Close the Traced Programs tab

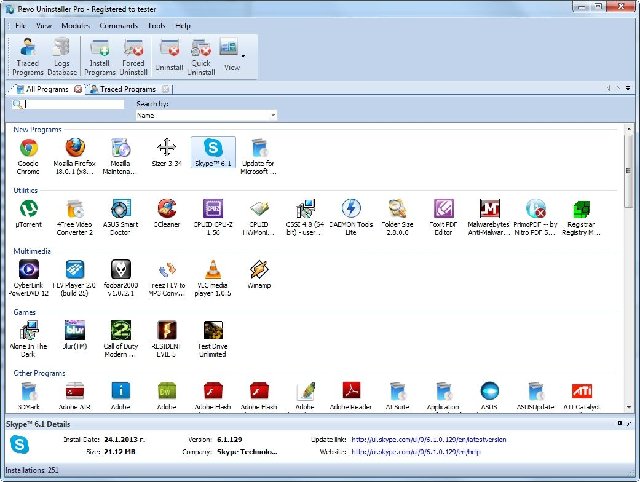[x=165, y=89]
